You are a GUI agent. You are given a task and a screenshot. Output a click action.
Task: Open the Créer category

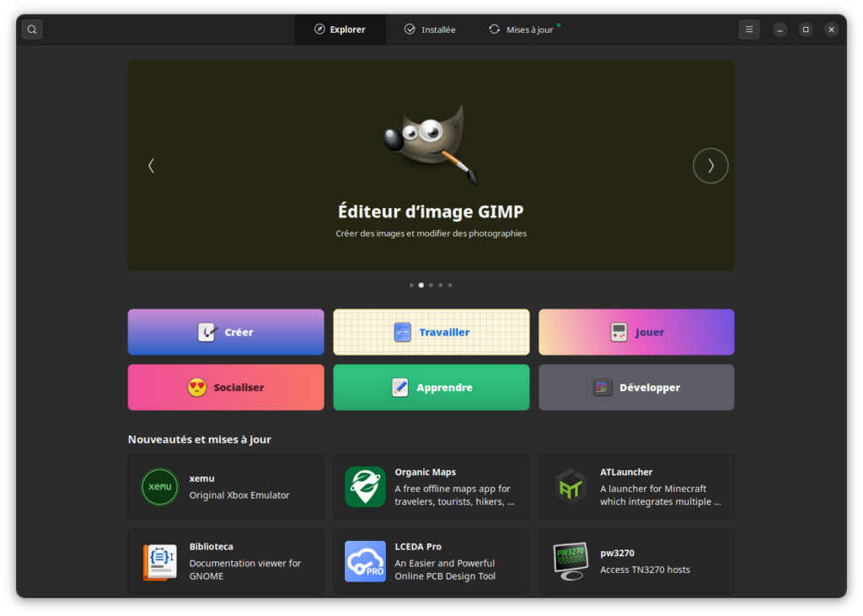pos(226,332)
